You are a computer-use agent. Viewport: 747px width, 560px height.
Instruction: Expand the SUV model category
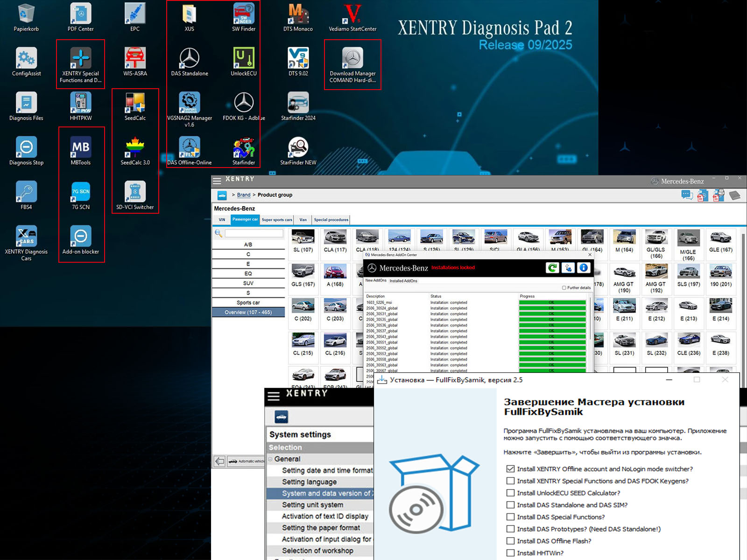248,283
